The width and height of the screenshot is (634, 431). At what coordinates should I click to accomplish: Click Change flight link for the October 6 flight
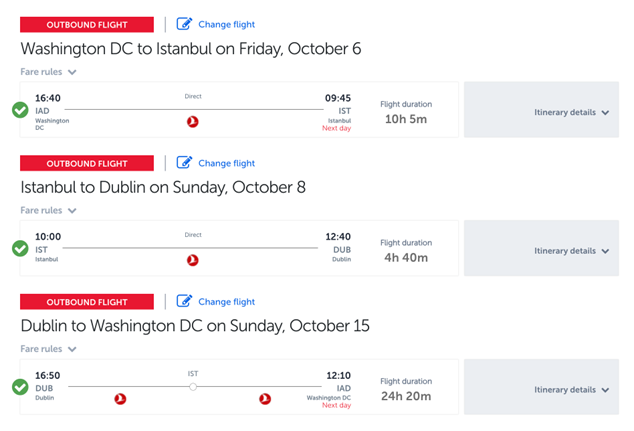coord(226,24)
